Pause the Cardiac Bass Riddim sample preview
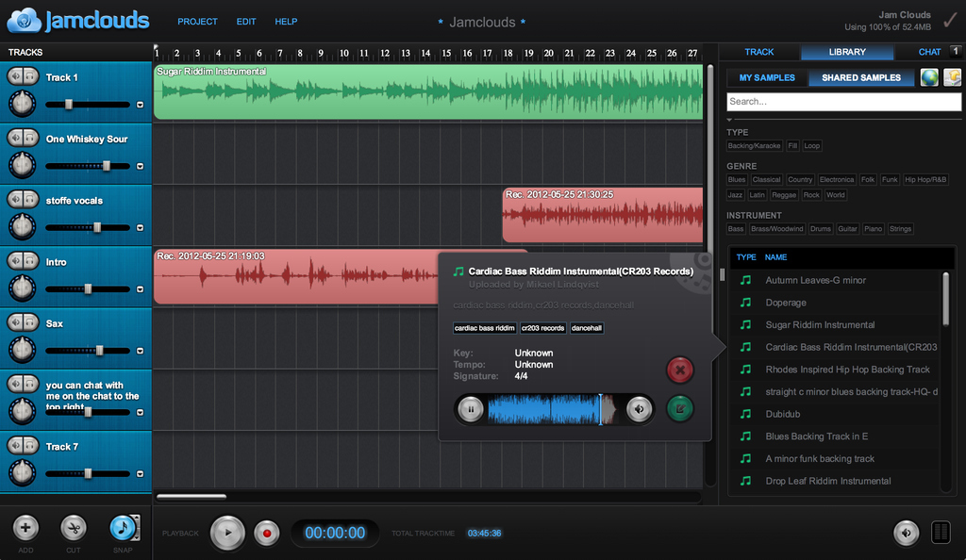 471,409
